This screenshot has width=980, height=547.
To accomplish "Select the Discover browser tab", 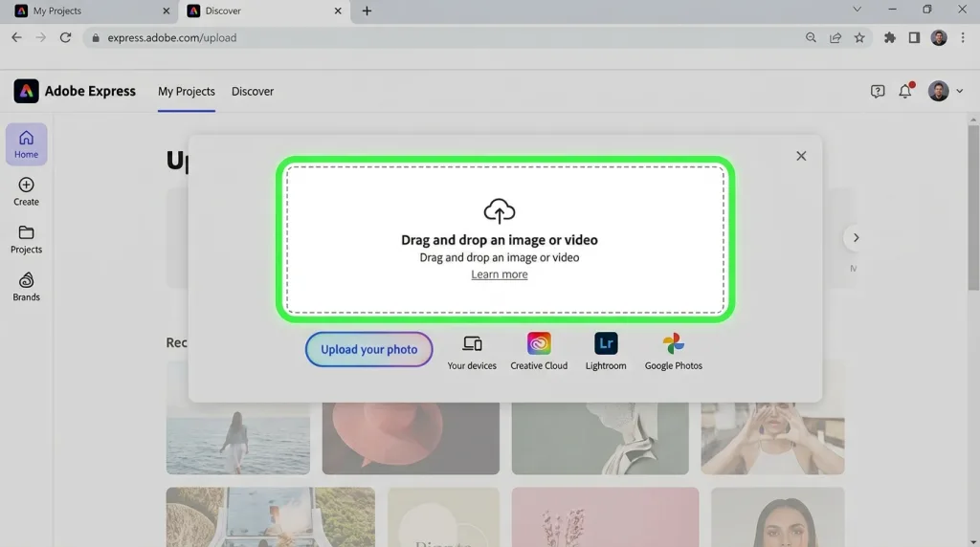I will click(x=264, y=11).
